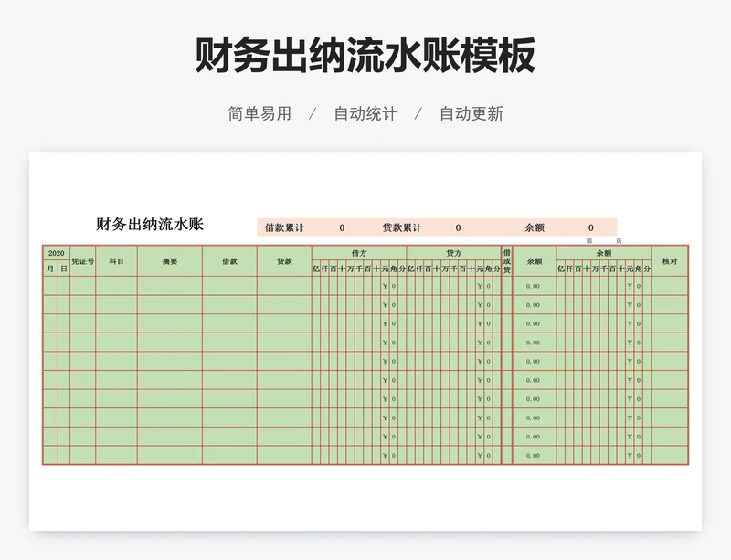
Task: Click the first data row's 核对 cell
Action: (670, 286)
